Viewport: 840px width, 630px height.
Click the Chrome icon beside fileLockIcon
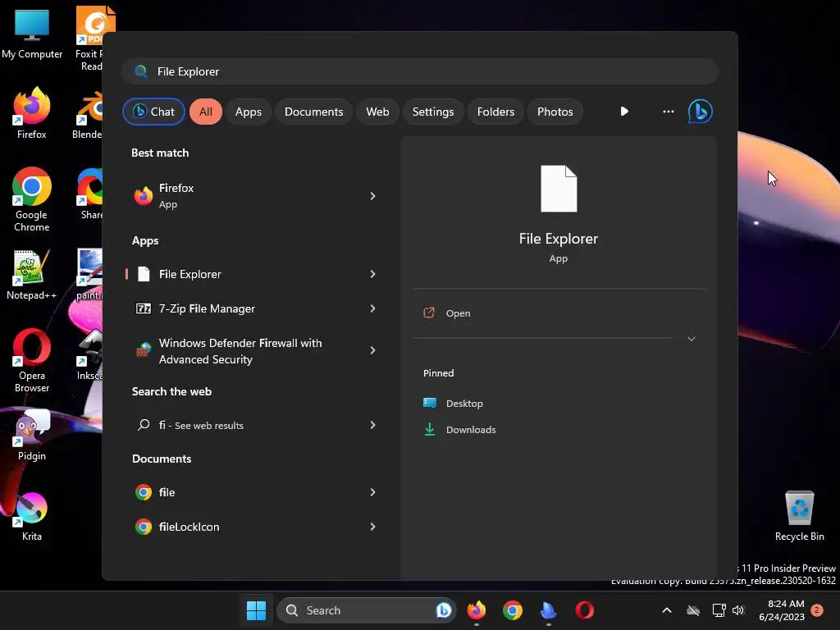(143, 527)
